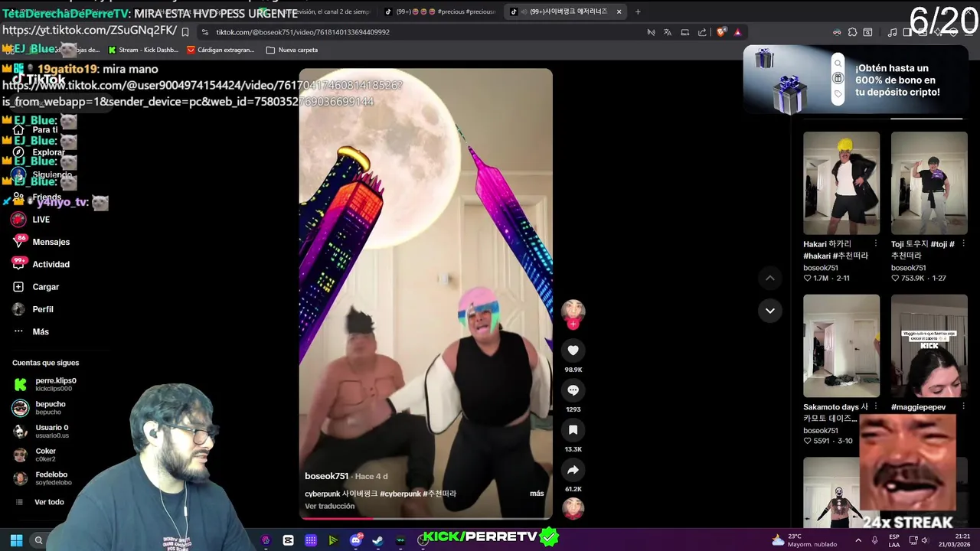The width and height of the screenshot is (980, 551).
Task: Open the browser extensions puzzle icon
Action: (851, 32)
